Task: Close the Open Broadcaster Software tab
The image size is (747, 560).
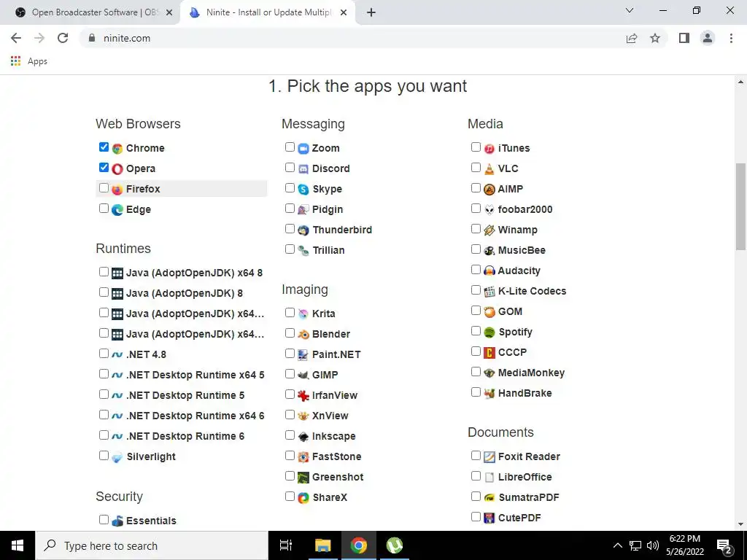Action: 169,13
